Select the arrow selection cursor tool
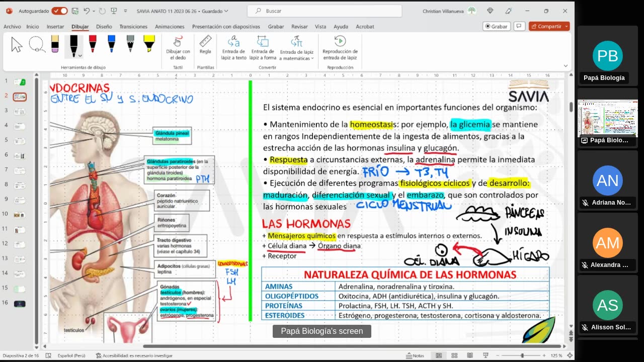The width and height of the screenshot is (644, 362). point(17,45)
